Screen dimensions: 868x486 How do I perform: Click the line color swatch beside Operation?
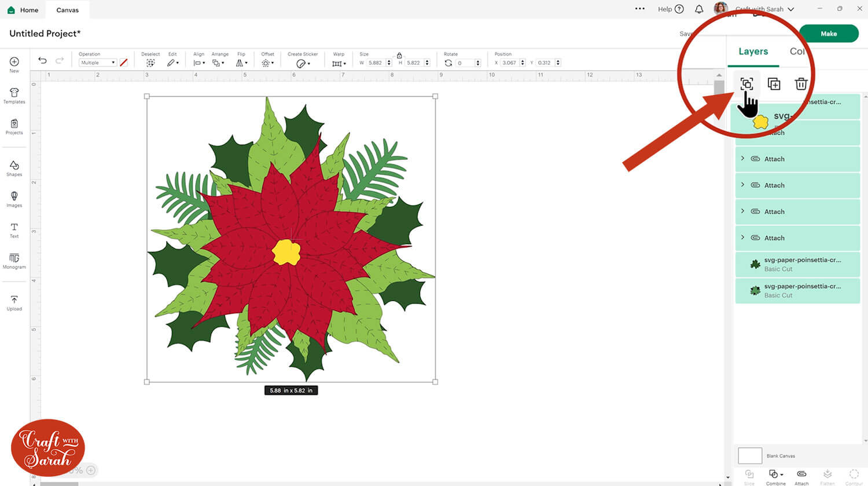123,63
